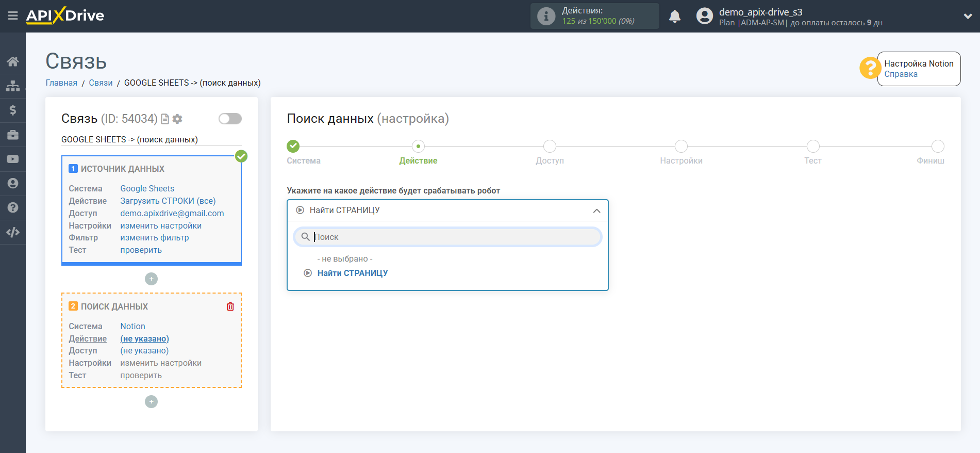Click the Система completed step
The width and height of the screenshot is (980, 453).
pyautogui.click(x=293, y=147)
